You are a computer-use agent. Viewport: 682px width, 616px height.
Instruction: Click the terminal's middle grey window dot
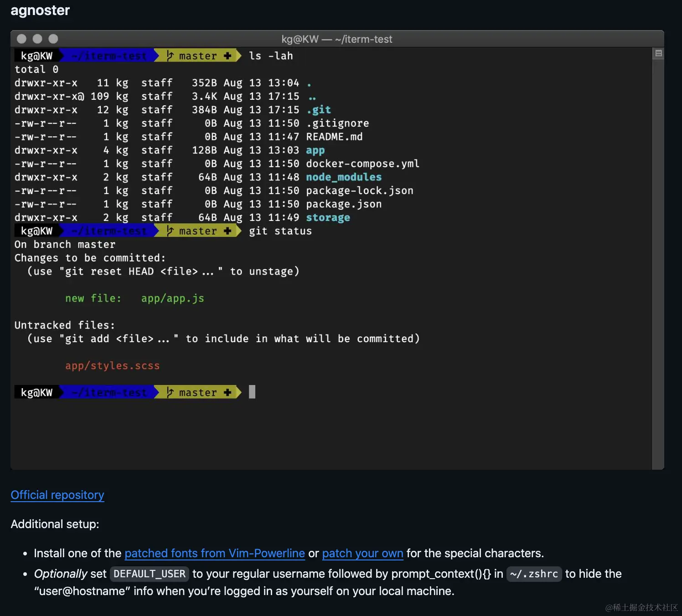(37, 39)
